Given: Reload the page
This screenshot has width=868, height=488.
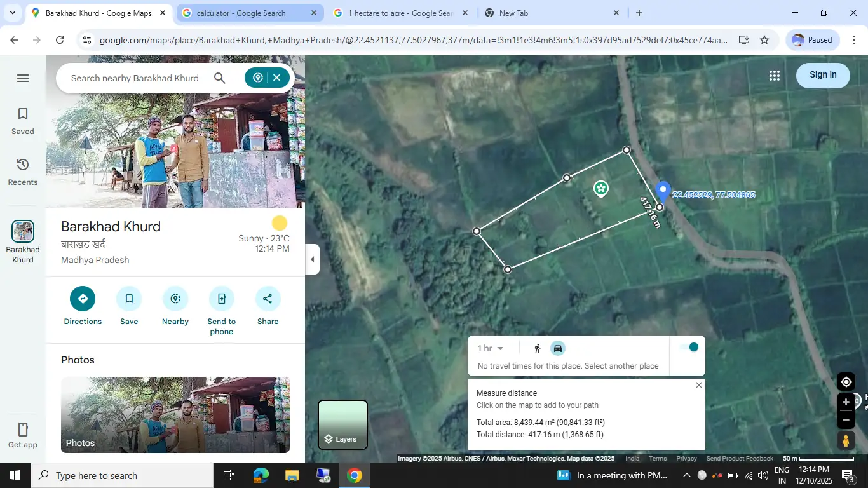Looking at the screenshot, I should click(x=60, y=40).
